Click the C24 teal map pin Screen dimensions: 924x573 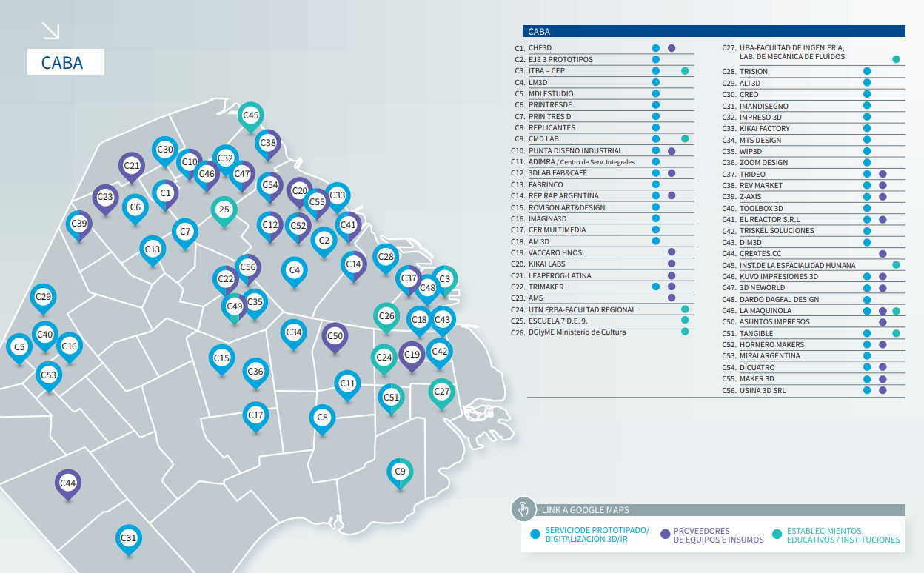pos(384,360)
